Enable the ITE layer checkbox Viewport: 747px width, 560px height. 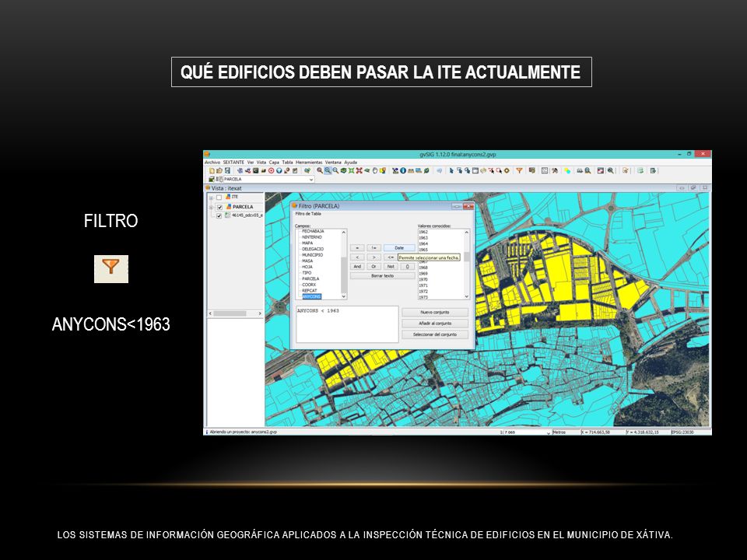click(219, 197)
